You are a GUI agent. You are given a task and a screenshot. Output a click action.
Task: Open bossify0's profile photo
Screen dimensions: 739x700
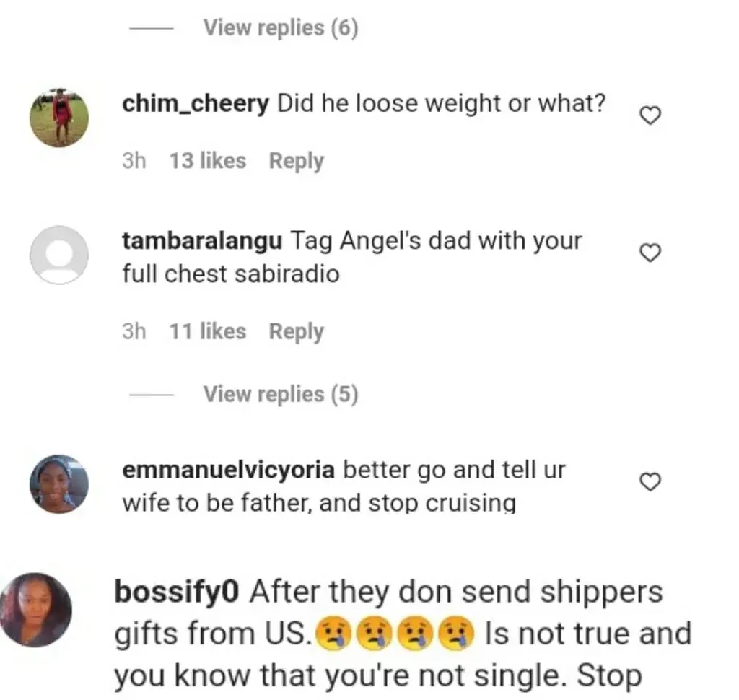tap(35, 610)
